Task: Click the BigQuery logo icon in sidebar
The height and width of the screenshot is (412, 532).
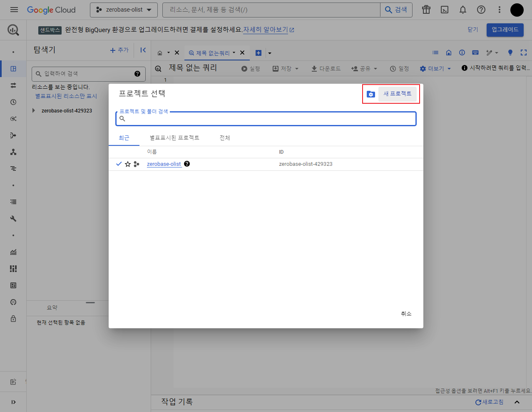Action: click(13, 30)
